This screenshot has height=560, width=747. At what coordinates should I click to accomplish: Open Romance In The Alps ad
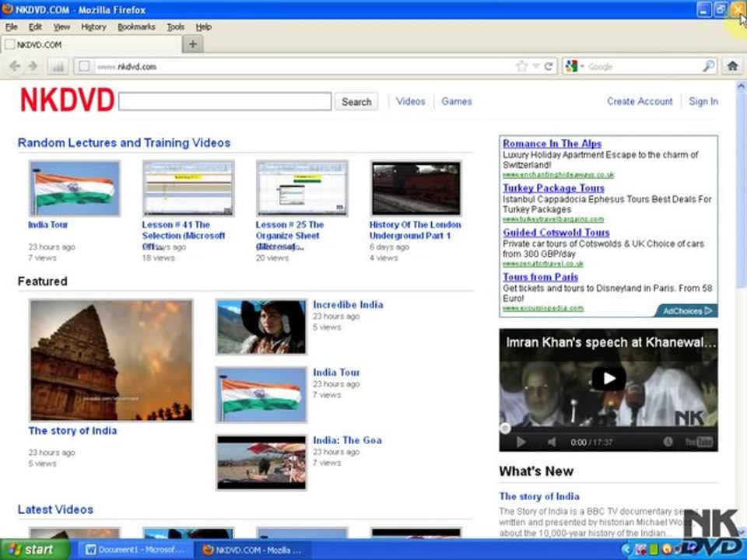point(552,143)
